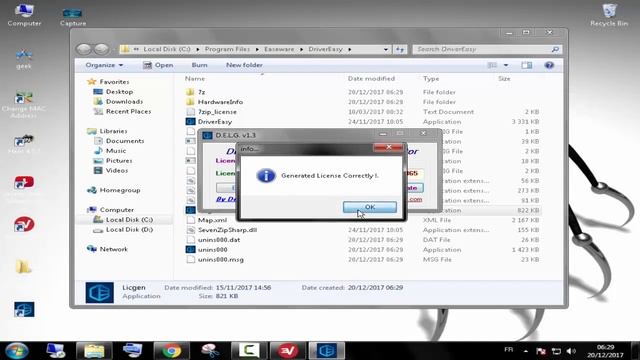Change view with the views icon
640x360 pixels.
click(492, 65)
